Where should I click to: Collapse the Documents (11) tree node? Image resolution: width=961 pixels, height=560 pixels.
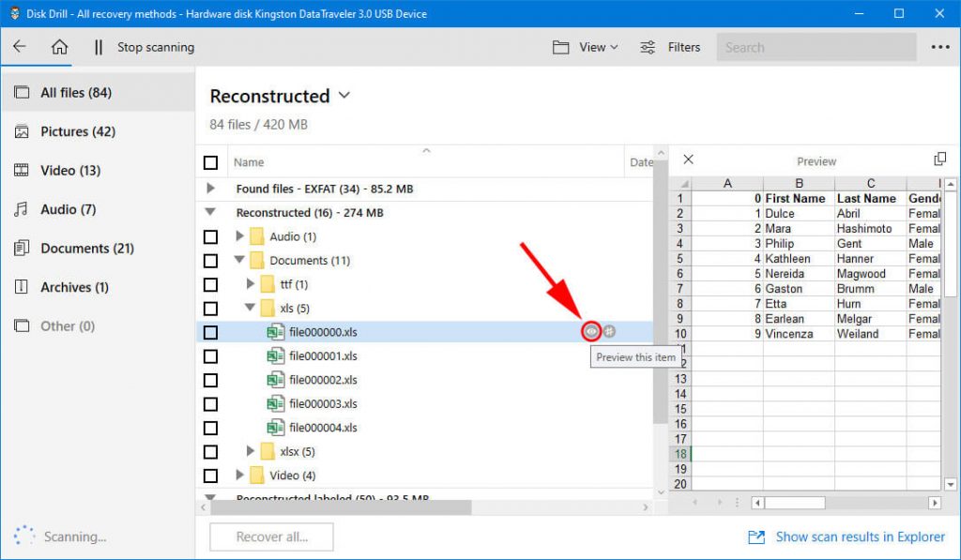(x=237, y=260)
